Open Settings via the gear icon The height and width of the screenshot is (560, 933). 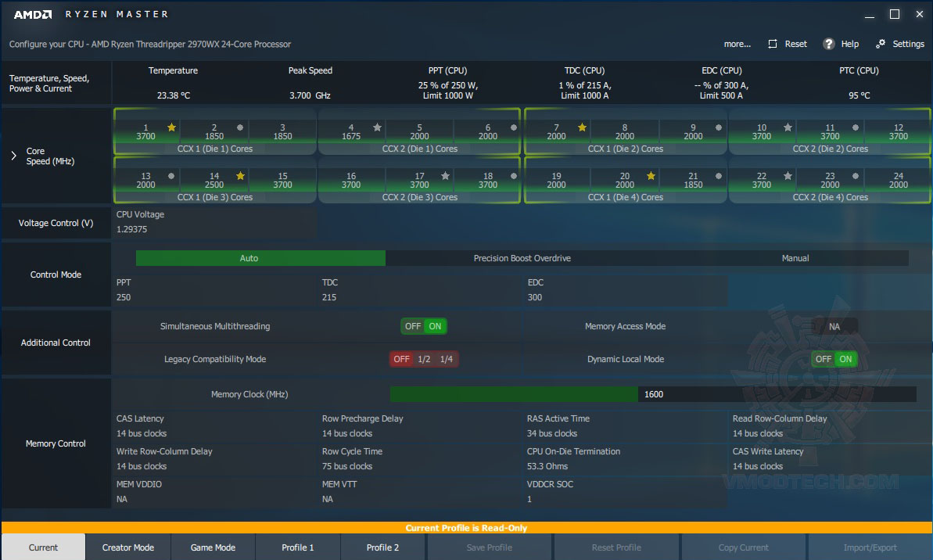tap(881, 44)
